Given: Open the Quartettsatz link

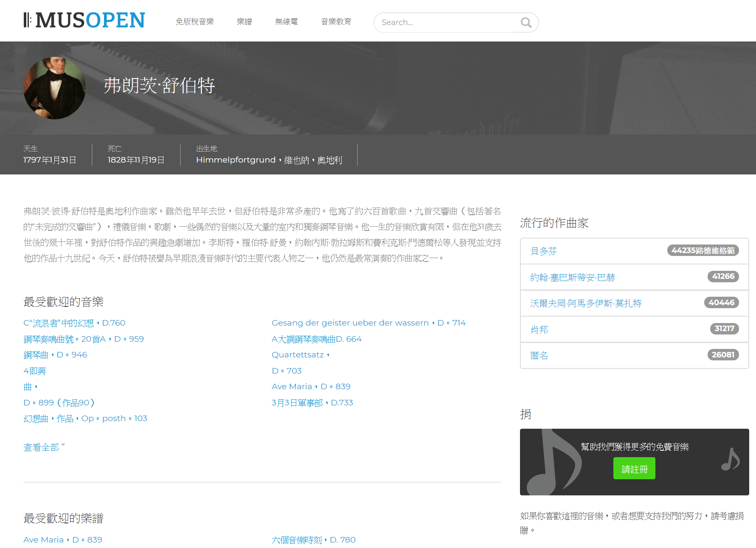Looking at the screenshot, I should [x=301, y=355].
